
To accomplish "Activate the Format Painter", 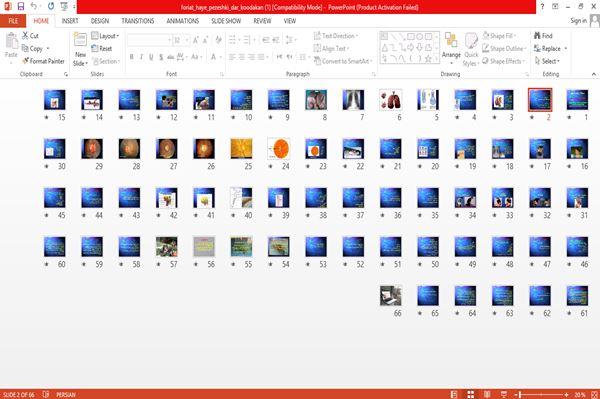I will tap(43, 61).
